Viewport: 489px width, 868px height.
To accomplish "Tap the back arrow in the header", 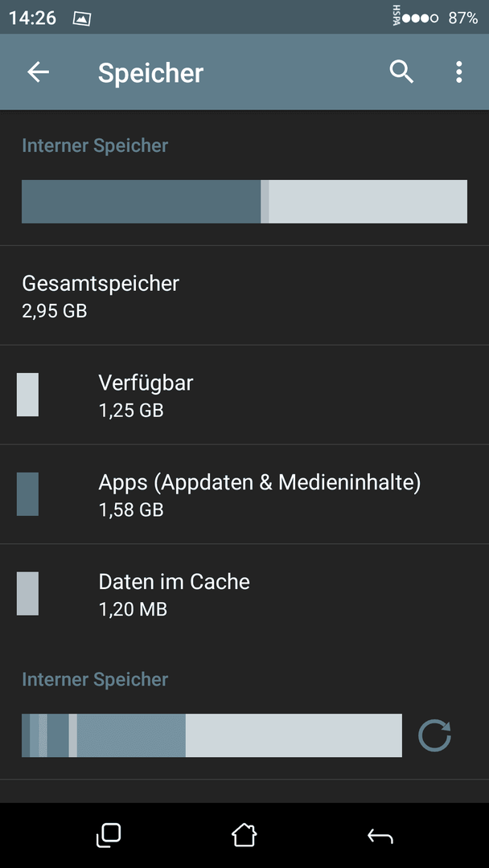I will [39, 72].
